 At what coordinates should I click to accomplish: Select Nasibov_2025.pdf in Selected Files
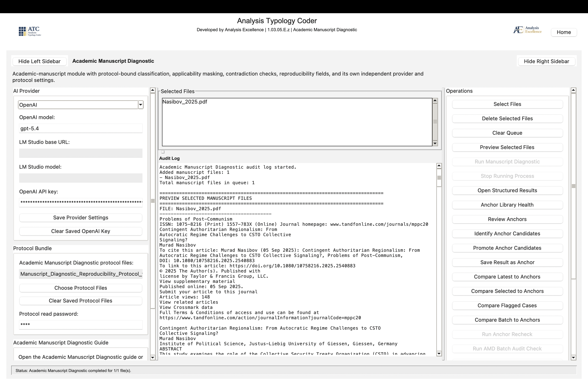tap(185, 101)
